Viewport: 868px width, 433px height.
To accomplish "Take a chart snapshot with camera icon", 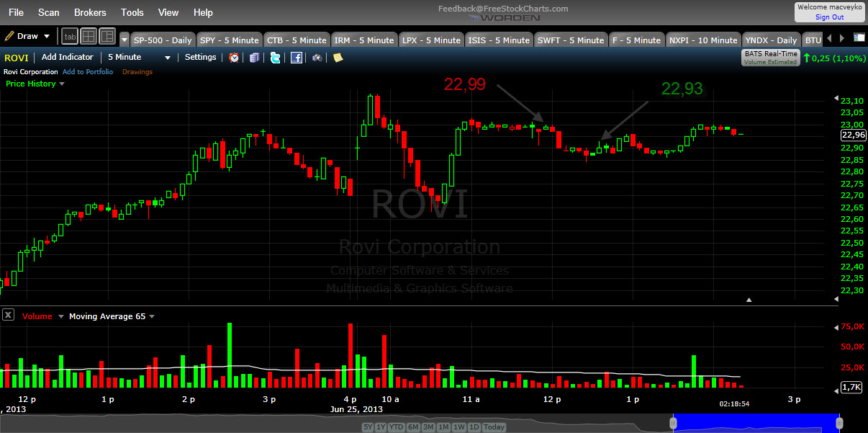I will (x=317, y=58).
